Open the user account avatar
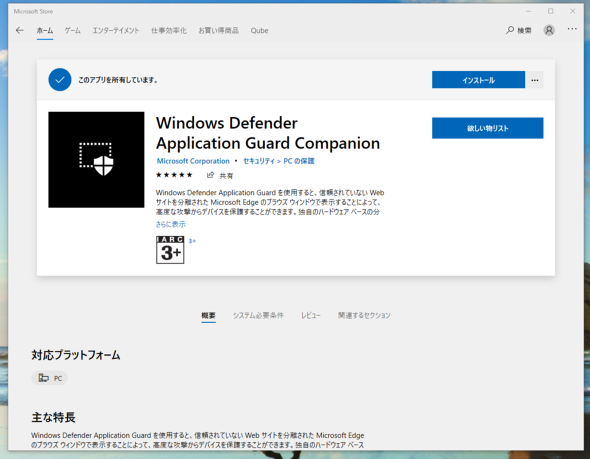 click(x=549, y=30)
